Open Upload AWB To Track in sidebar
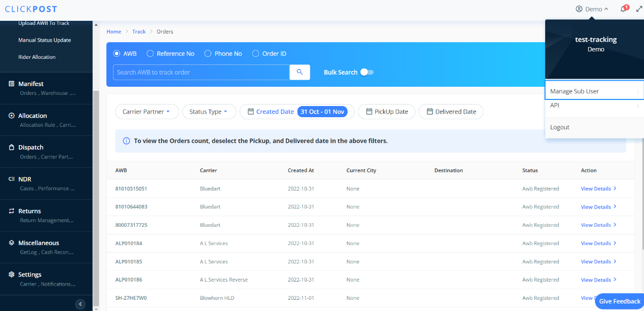The height and width of the screenshot is (311, 644). pyautogui.click(x=44, y=23)
